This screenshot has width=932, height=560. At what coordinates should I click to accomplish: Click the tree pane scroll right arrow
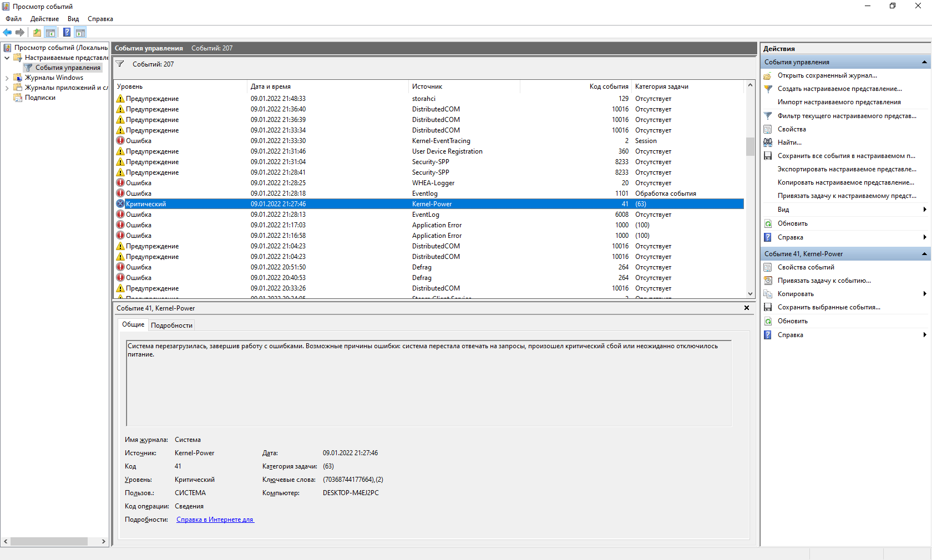click(103, 541)
